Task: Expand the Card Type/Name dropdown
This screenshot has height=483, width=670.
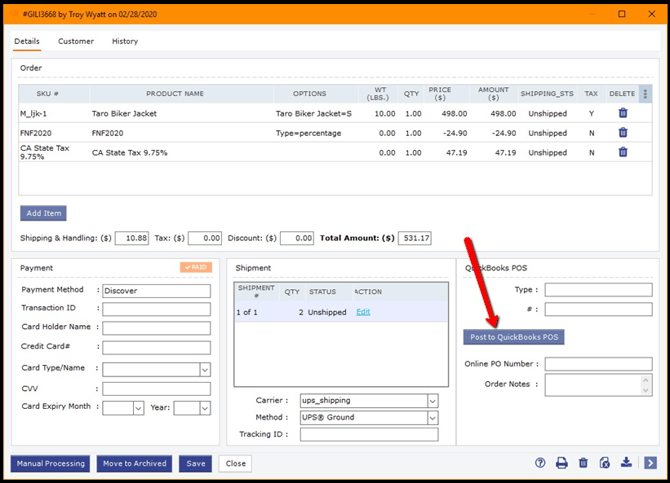Action: pos(205,369)
